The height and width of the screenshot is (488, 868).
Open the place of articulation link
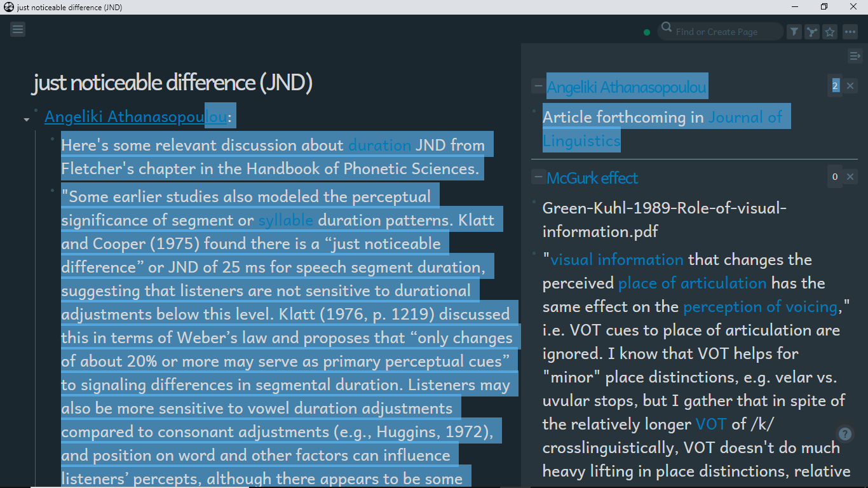point(692,283)
